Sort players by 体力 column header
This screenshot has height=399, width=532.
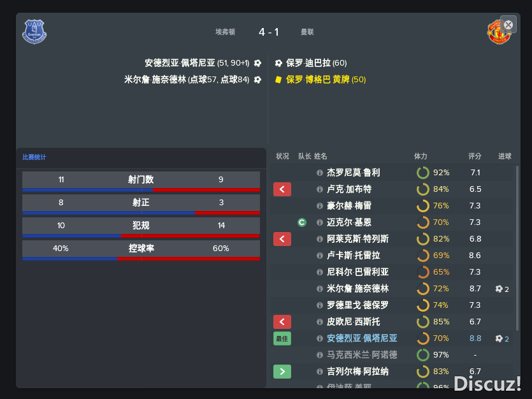421,156
